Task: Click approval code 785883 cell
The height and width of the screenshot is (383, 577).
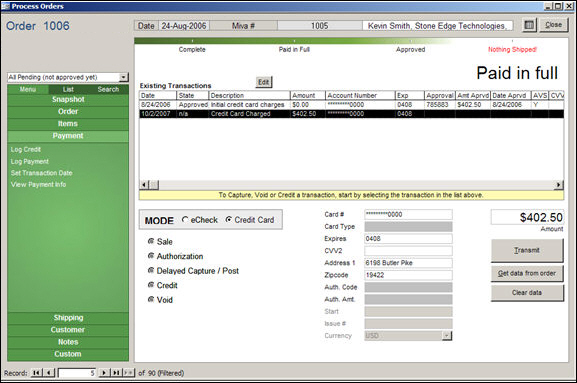Action: [x=440, y=105]
